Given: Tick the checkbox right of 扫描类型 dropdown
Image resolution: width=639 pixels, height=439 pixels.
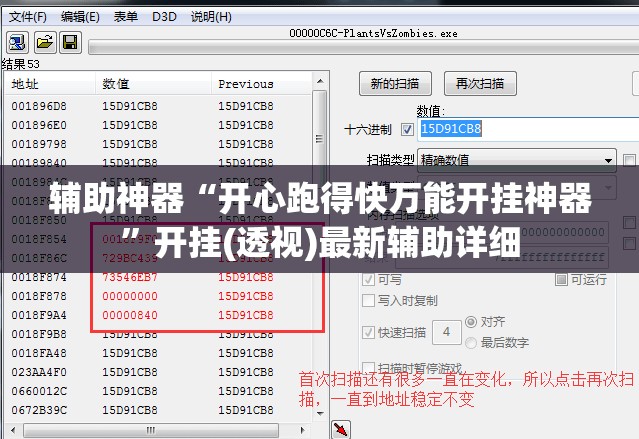Looking at the screenshot, I should click(629, 160).
